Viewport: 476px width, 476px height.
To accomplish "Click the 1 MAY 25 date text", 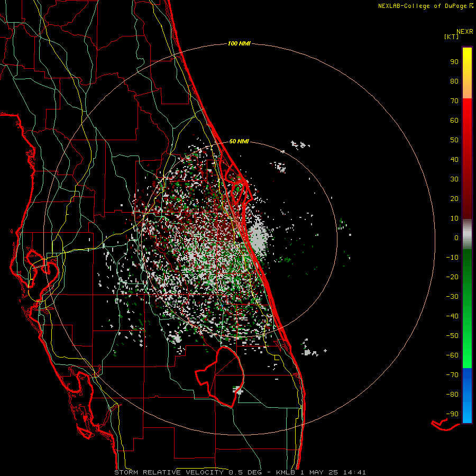I will (x=319, y=472).
